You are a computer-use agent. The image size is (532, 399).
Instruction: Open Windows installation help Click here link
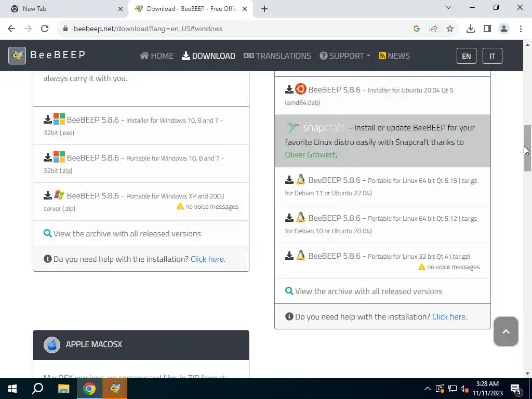pyautogui.click(x=208, y=259)
